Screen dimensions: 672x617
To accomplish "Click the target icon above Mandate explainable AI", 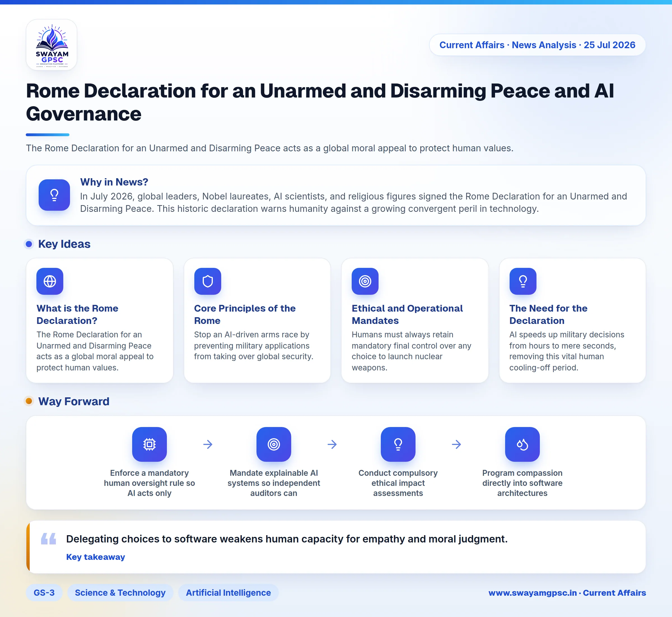I will point(274,444).
